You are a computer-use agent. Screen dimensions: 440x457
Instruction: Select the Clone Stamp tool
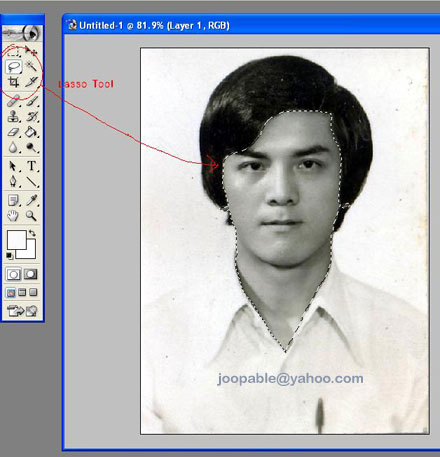[14, 117]
